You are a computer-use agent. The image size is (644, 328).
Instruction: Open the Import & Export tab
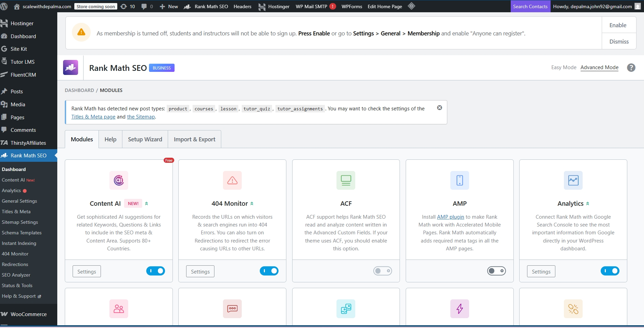(194, 139)
